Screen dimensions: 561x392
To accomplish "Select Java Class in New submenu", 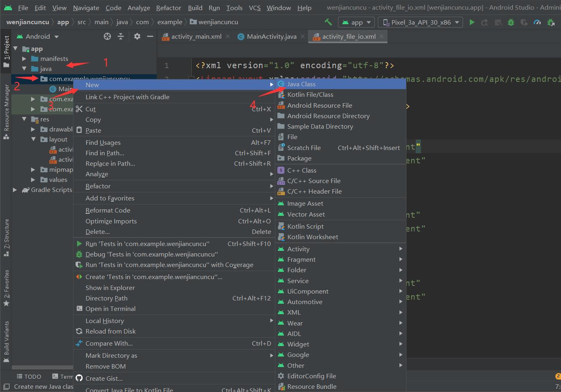I will pyautogui.click(x=341, y=84).
